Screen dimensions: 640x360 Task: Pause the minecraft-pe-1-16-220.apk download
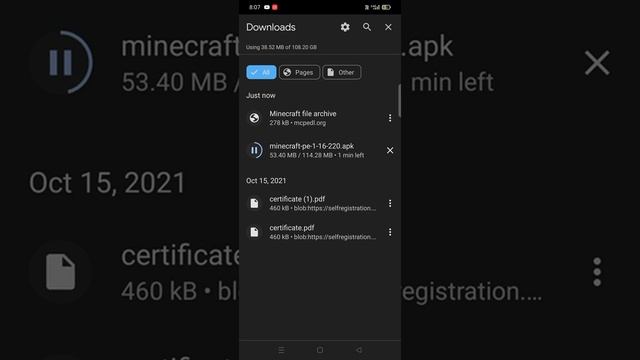[255, 150]
